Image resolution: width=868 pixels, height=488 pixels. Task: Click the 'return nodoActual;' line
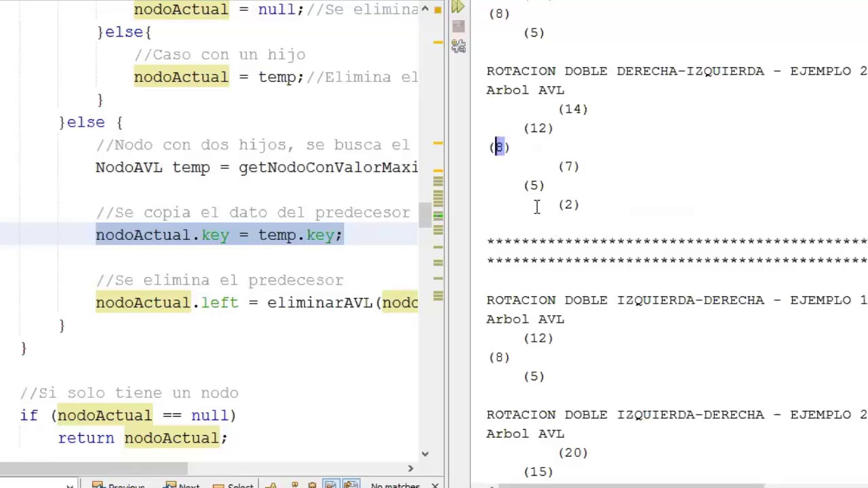click(142, 438)
